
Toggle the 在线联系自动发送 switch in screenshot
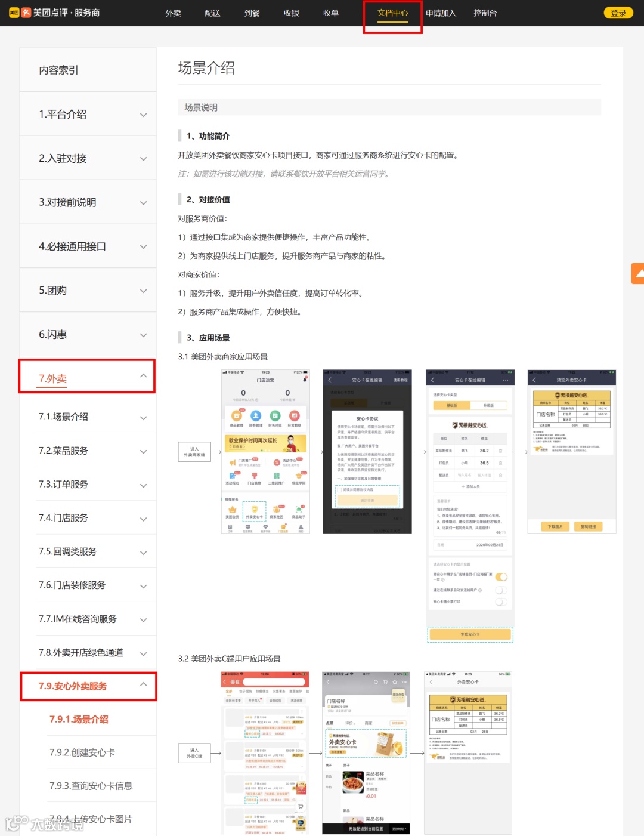[x=501, y=590]
